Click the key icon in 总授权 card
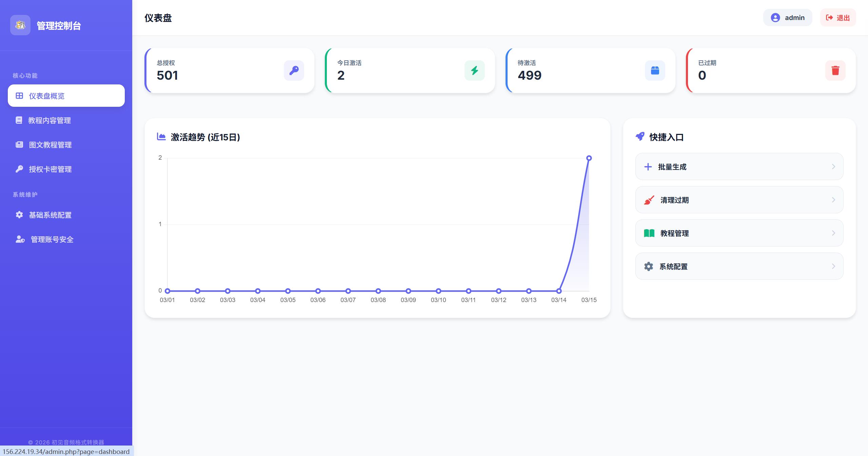 point(294,71)
